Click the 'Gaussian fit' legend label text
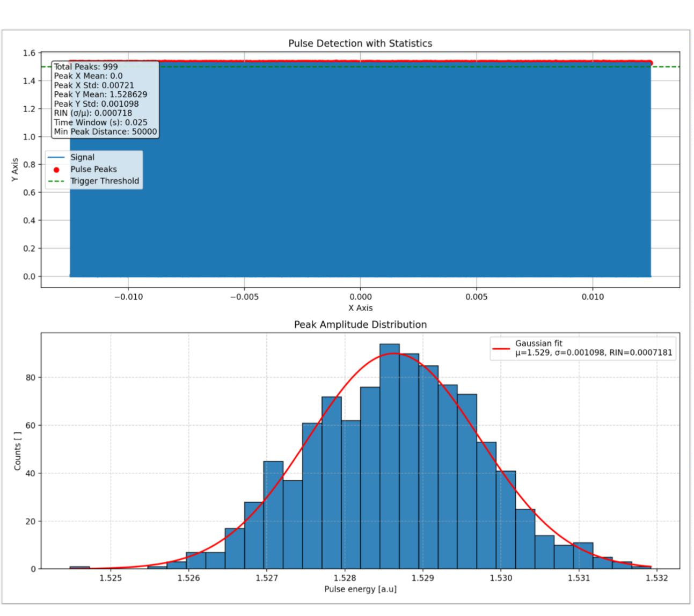Image resolution: width=694 pixels, height=616 pixels. (x=538, y=343)
